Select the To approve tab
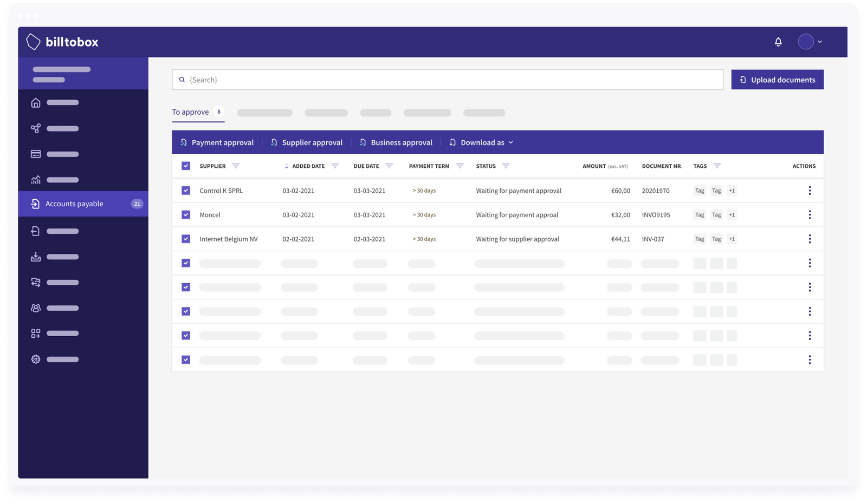The image size is (867, 504). pyautogui.click(x=191, y=112)
